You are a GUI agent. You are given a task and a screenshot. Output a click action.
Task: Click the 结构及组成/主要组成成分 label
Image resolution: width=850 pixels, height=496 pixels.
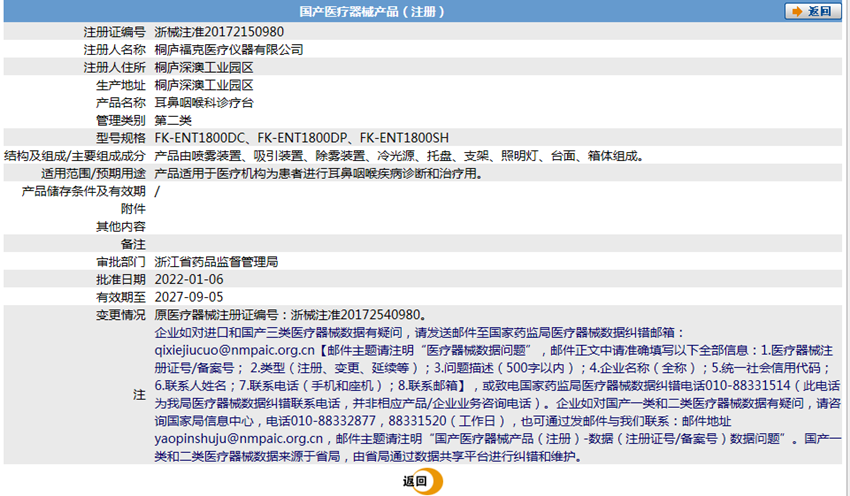coord(75,156)
